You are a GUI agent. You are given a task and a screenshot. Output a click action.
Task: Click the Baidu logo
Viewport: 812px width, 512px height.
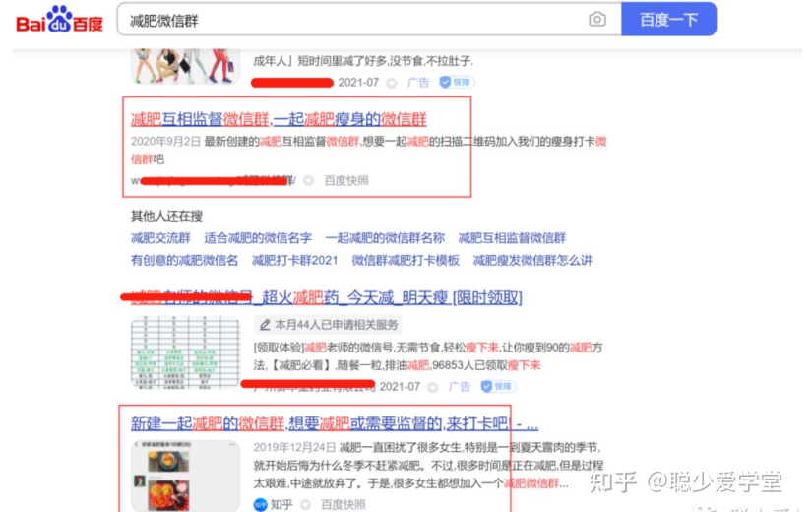click(60, 20)
